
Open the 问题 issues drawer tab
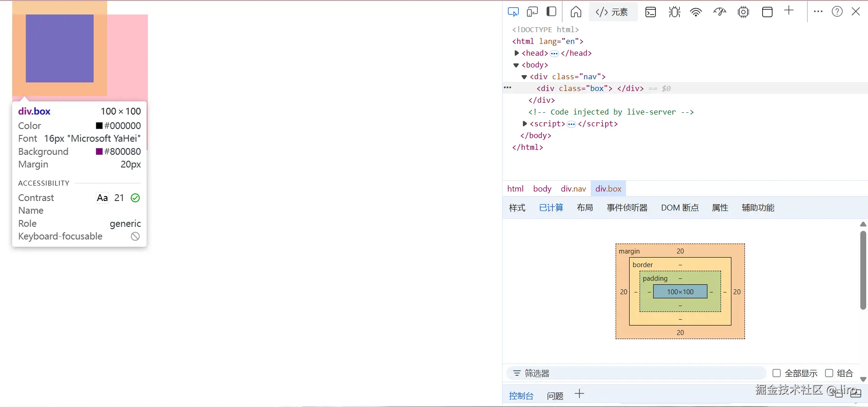(555, 396)
